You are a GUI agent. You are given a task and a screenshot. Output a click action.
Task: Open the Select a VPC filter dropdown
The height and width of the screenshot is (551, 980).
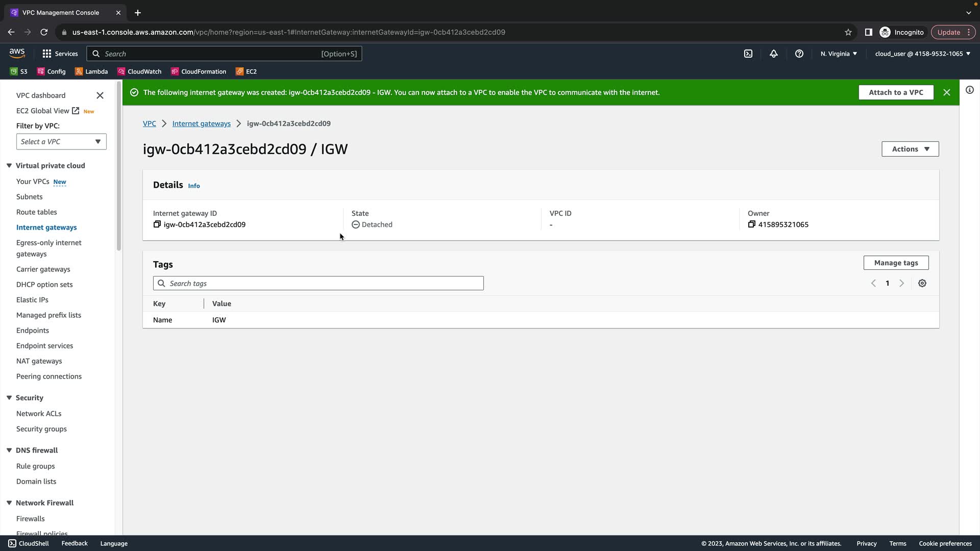pyautogui.click(x=61, y=142)
